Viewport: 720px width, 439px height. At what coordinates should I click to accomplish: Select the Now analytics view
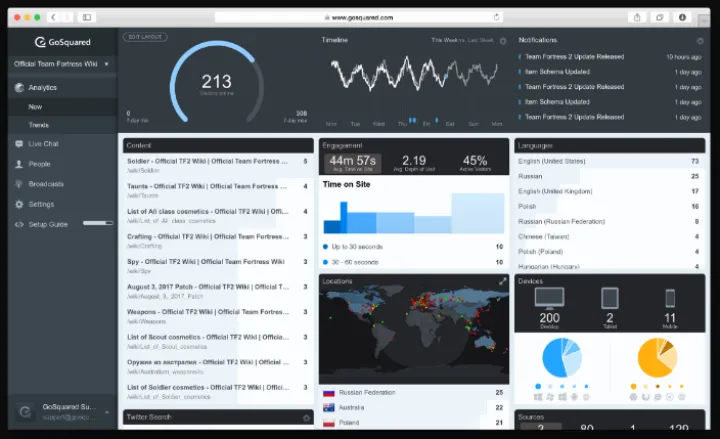point(36,106)
